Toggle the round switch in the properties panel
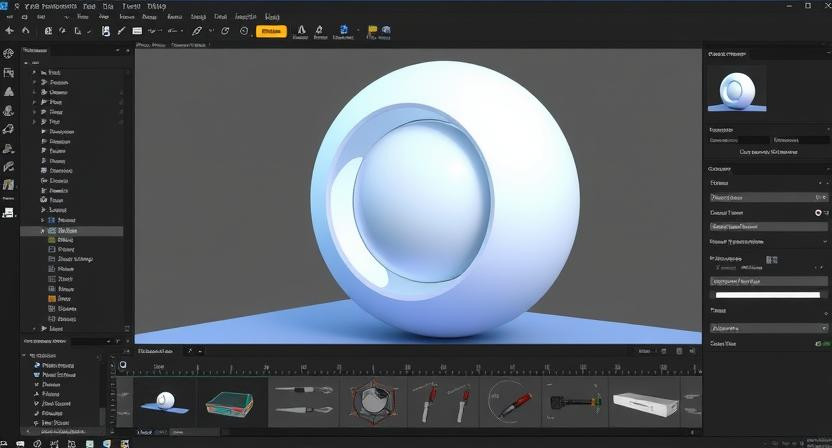The image size is (832, 448). (x=820, y=213)
